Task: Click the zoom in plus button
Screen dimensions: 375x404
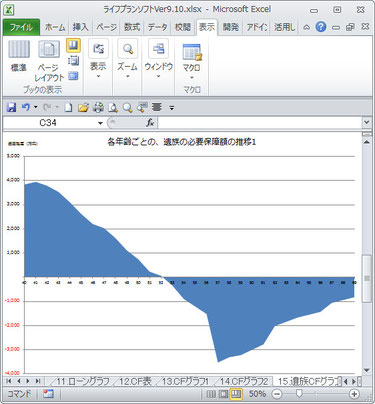Action: (354, 394)
